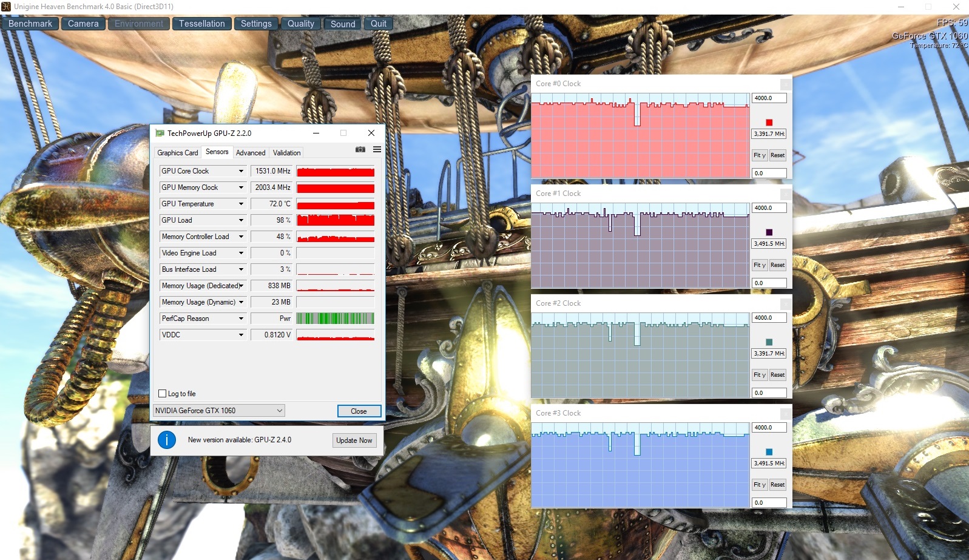The width and height of the screenshot is (969, 560).
Task: Reset the Core #0 Clock graph
Action: [777, 155]
